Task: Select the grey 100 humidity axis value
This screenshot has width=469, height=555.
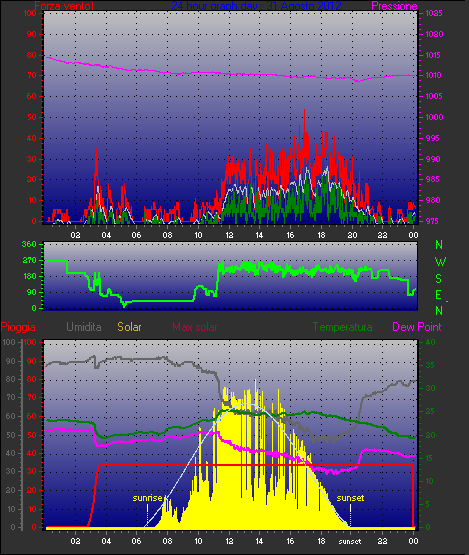Action: click(x=8, y=342)
